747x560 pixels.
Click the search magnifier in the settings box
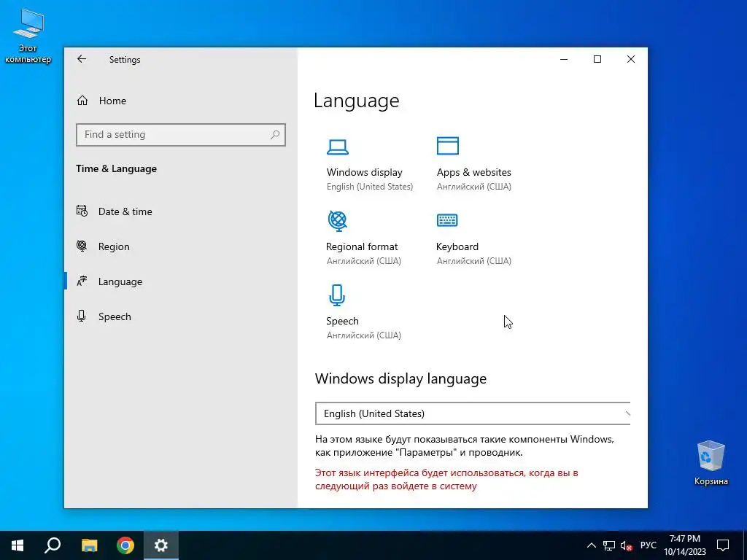pos(275,135)
